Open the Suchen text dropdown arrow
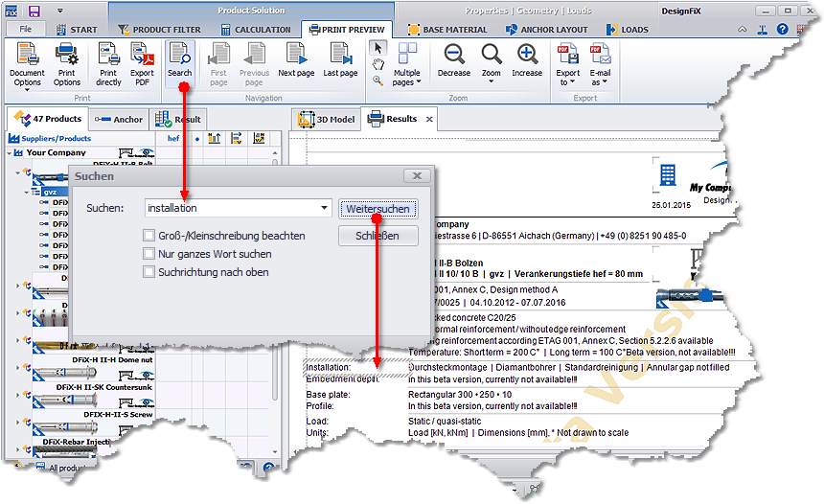The height and width of the screenshot is (504, 824). [325, 208]
